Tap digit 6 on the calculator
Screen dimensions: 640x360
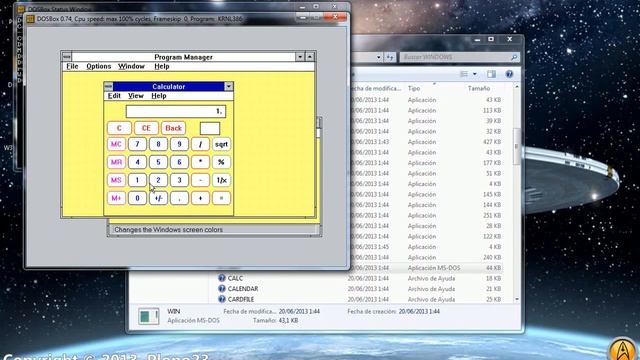click(x=179, y=162)
